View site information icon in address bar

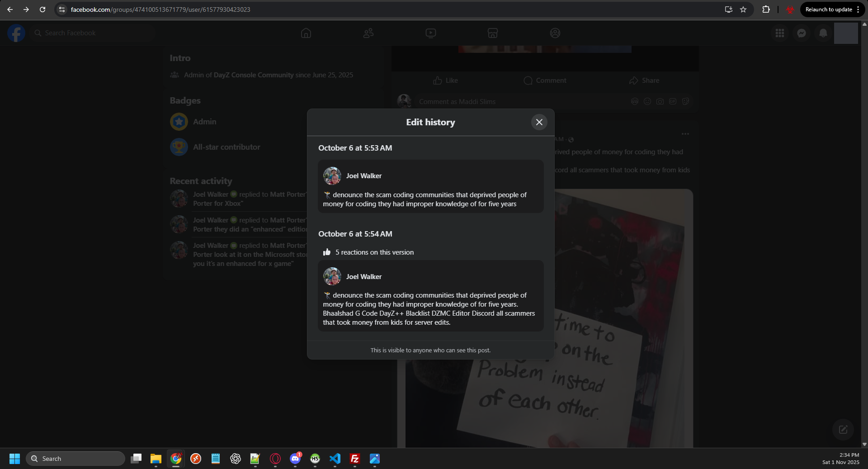coord(62,9)
